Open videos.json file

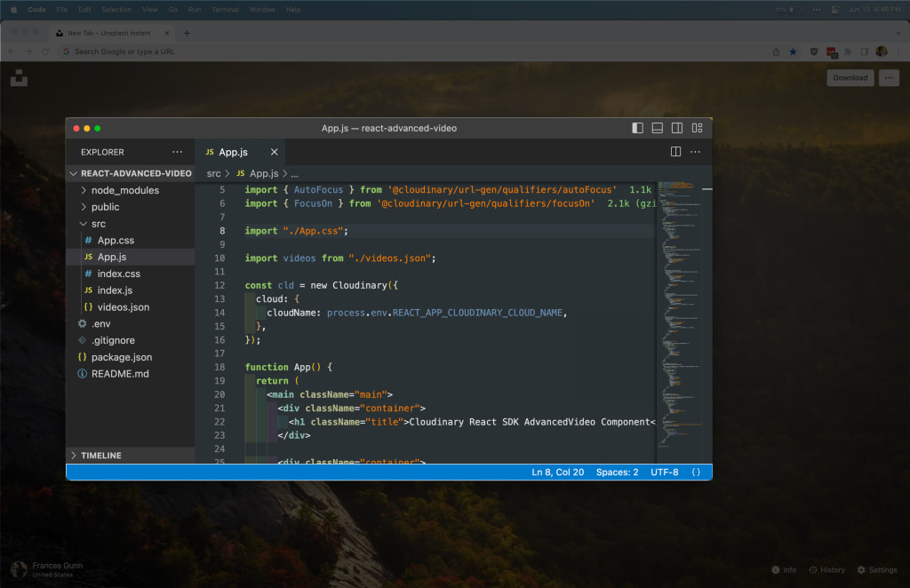point(131,307)
